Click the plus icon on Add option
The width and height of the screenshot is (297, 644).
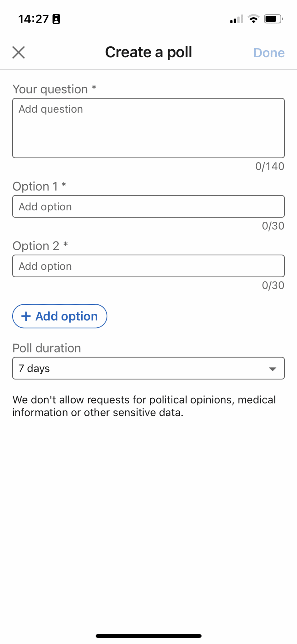coord(26,316)
